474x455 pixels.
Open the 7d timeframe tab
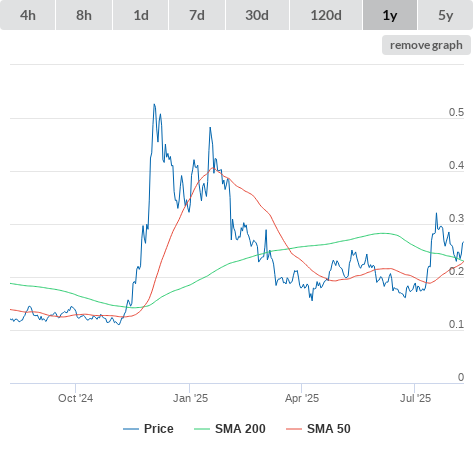point(197,15)
